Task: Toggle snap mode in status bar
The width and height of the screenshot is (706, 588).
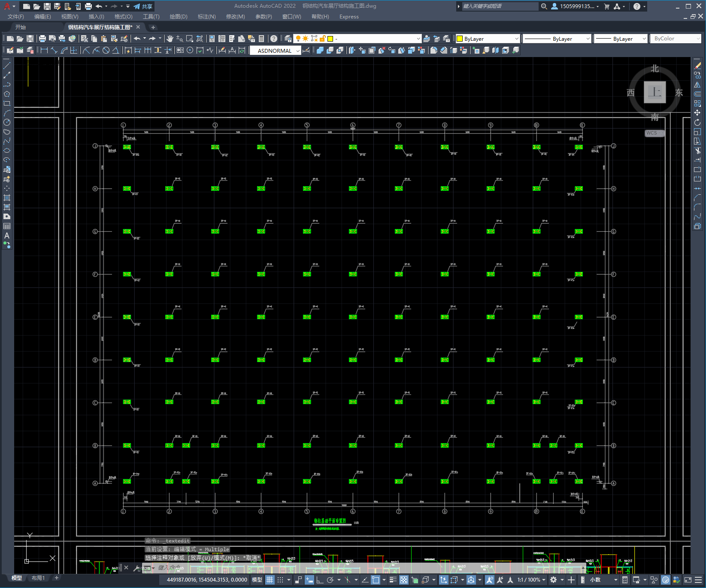Action: pyautogui.click(x=280, y=580)
